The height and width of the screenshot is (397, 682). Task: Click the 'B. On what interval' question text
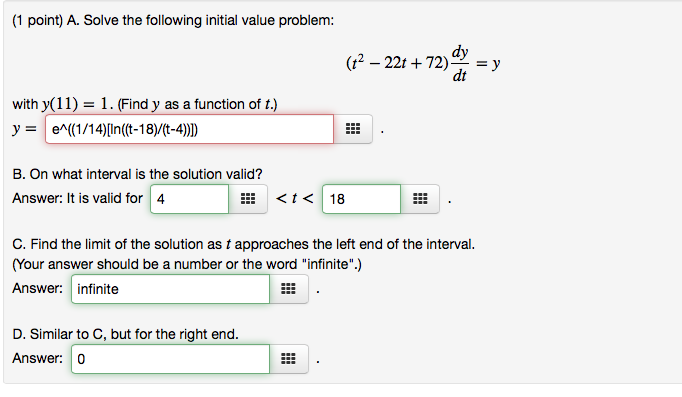click(137, 174)
